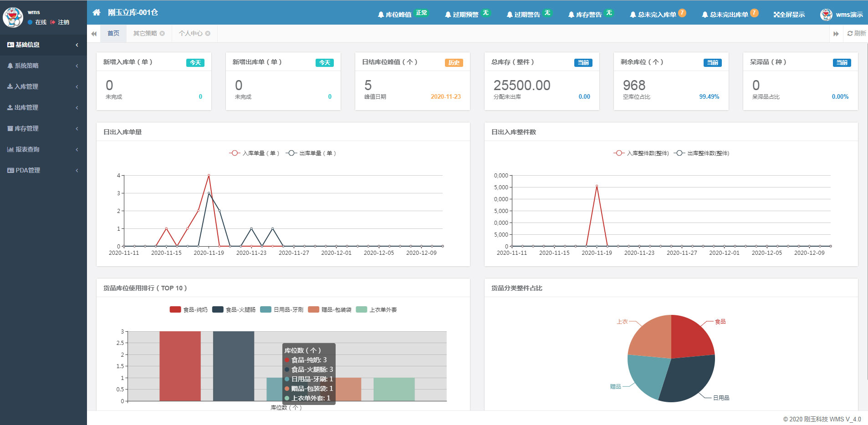The width and height of the screenshot is (868, 425).
Task: Expand the 出库管理 chevron arrow
Action: [77, 107]
